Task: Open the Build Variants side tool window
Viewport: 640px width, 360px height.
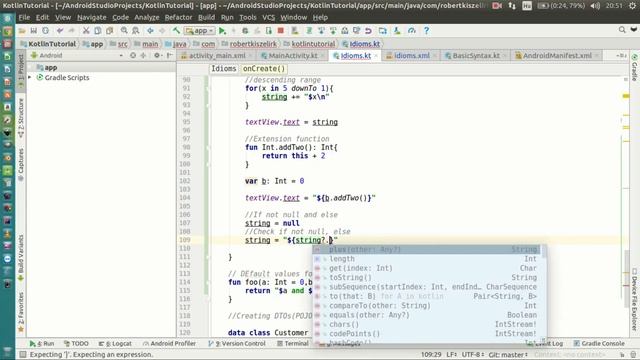Action: click(21, 257)
